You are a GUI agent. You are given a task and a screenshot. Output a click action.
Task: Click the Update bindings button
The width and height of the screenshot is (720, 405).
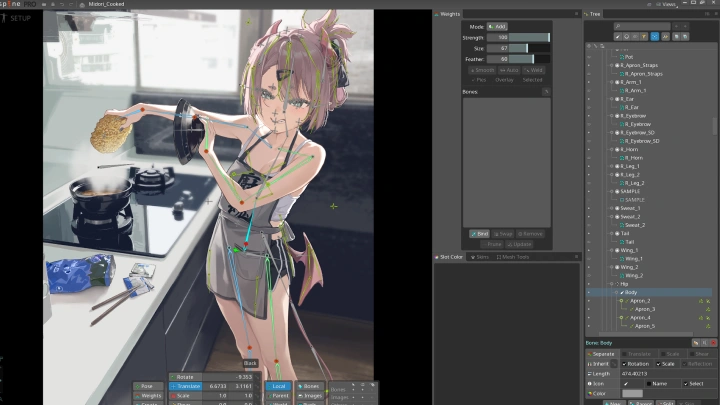point(519,244)
